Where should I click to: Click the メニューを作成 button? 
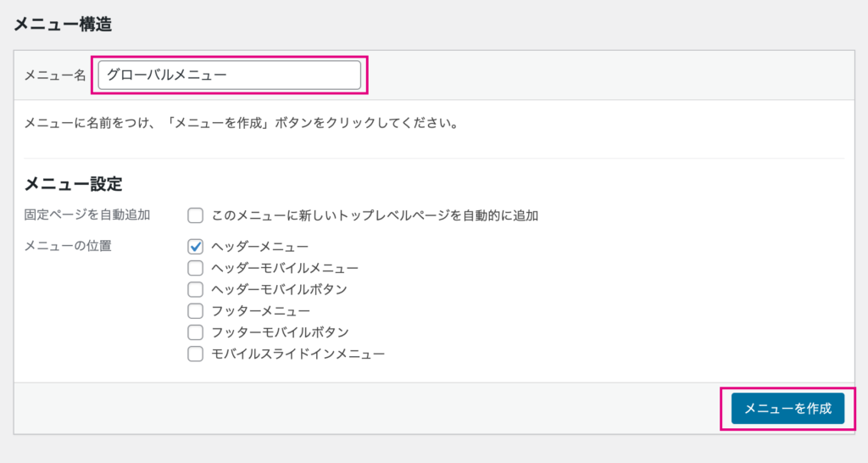(787, 409)
